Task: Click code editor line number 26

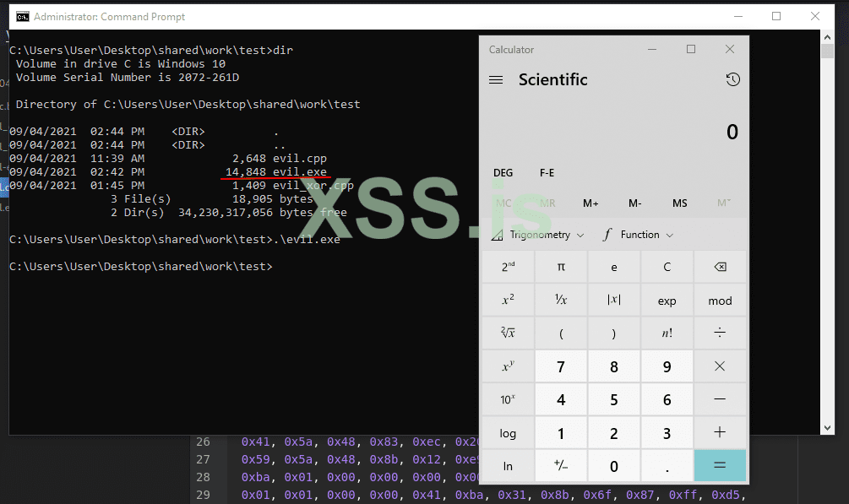Action: tap(203, 442)
